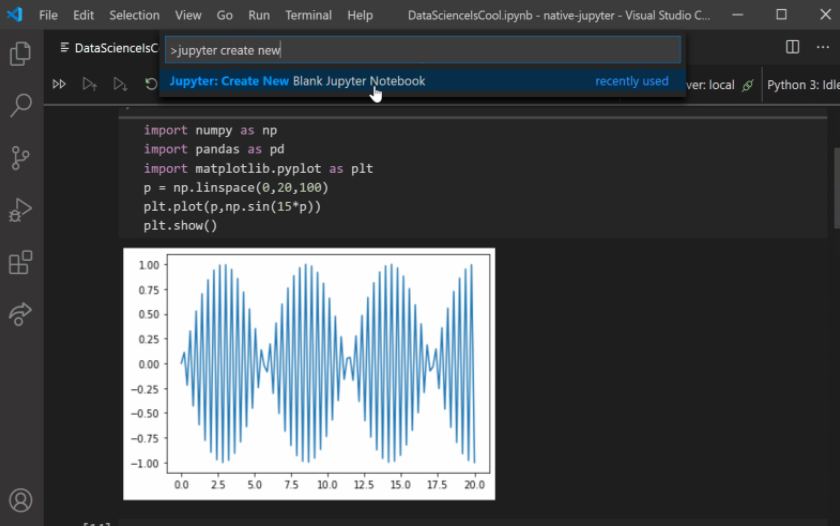
Task: Select the DataScienceIsCool notebook tab
Action: (x=109, y=48)
